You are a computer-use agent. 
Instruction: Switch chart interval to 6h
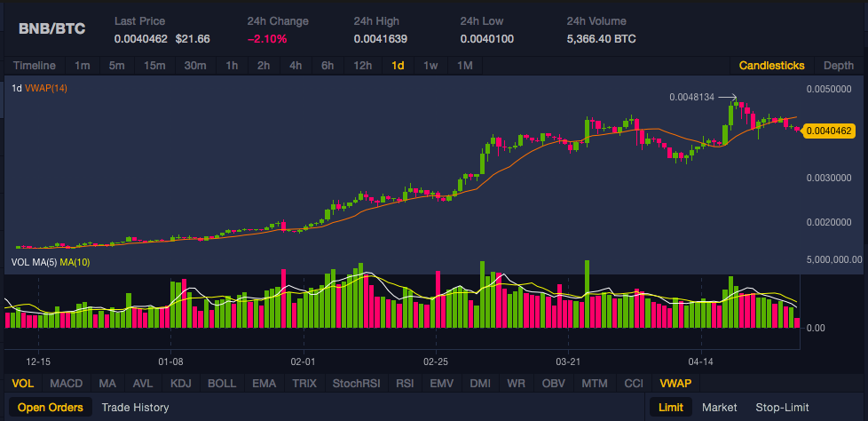tap(327, 66)
